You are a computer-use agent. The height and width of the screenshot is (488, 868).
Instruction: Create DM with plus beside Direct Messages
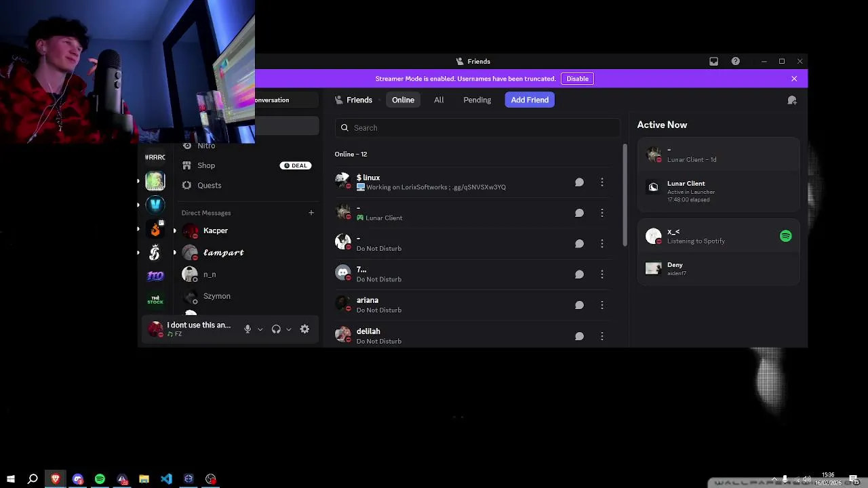click(x=311, y=213)
